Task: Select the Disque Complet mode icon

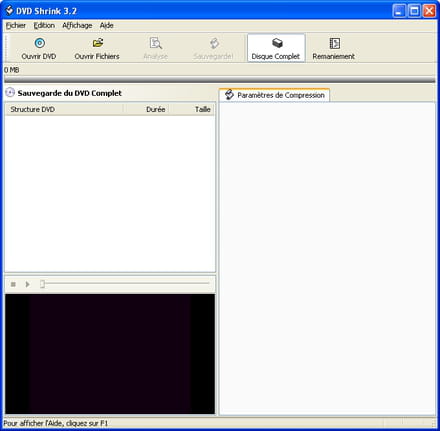Action: coord(277,43)
